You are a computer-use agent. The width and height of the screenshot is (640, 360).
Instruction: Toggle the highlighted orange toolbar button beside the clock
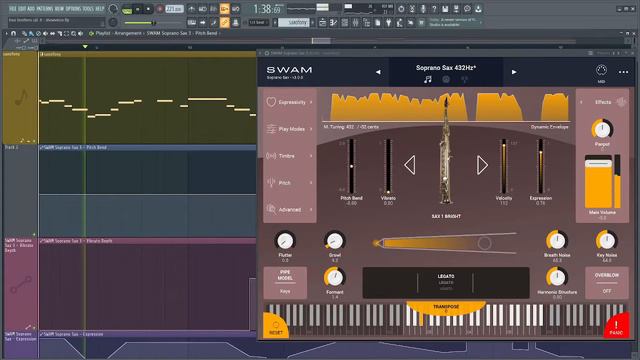click(x=224, y=9)
